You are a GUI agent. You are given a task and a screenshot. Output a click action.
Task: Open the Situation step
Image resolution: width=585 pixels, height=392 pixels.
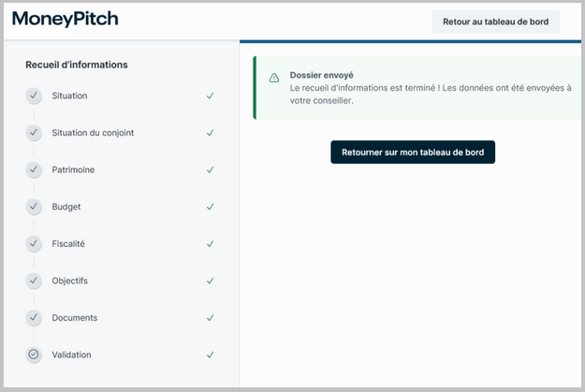point(70,95)
